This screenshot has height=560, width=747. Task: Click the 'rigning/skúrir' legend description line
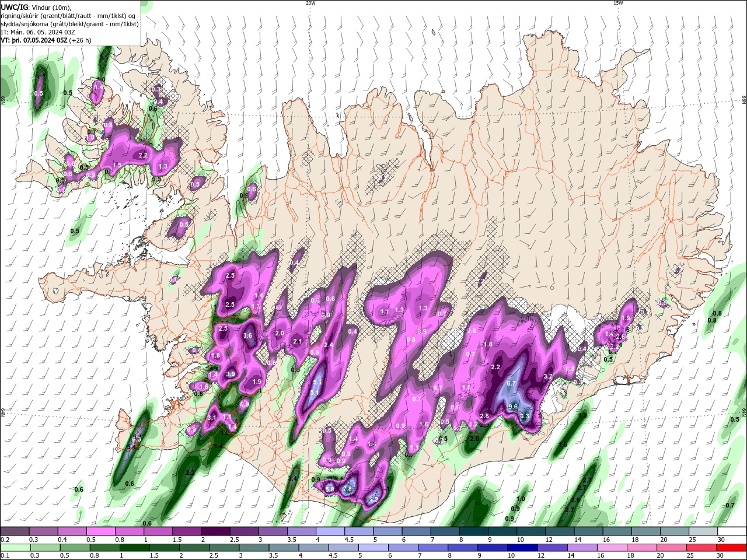pos(69,16)
